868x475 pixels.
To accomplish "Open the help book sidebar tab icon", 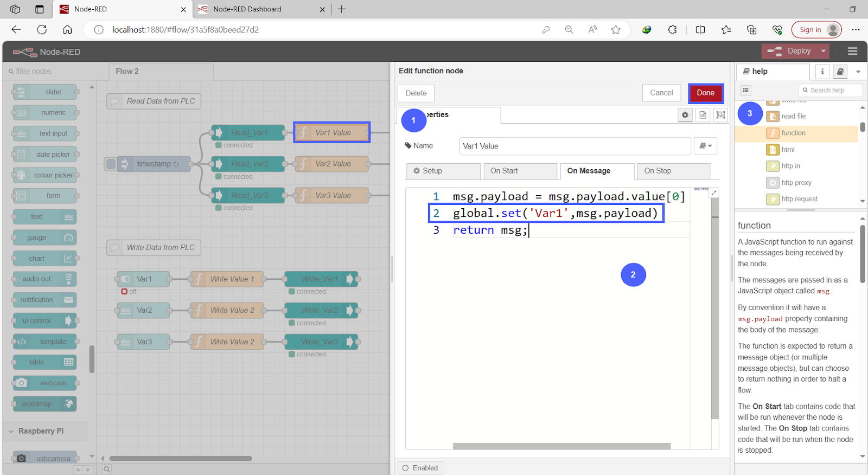I will [840, 72].
